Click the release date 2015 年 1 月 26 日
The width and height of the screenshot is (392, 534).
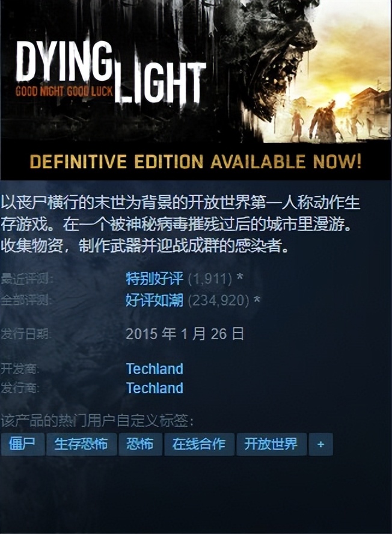[185, 334]
